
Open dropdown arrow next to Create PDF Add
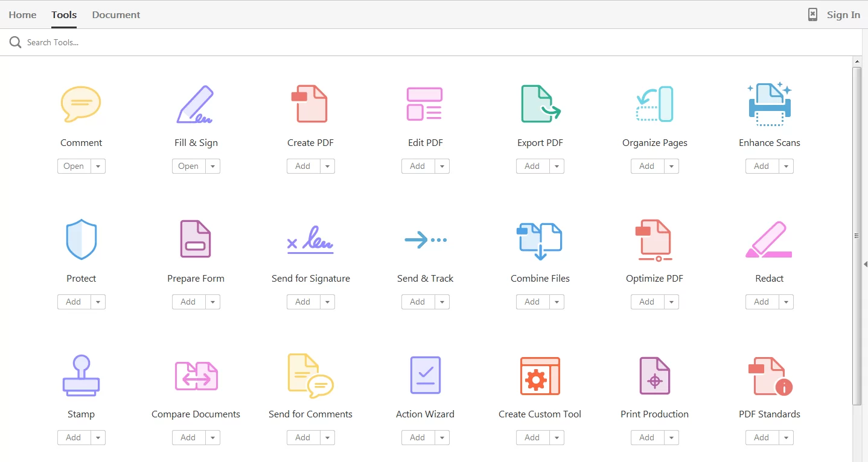327,166
